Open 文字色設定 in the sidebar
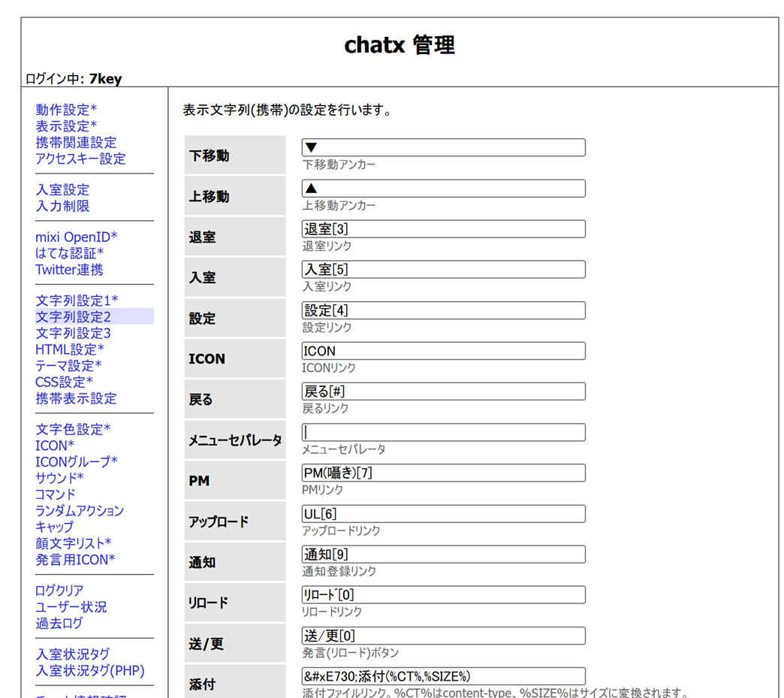Viewport: 784px width, 698px height. point(73,429)
